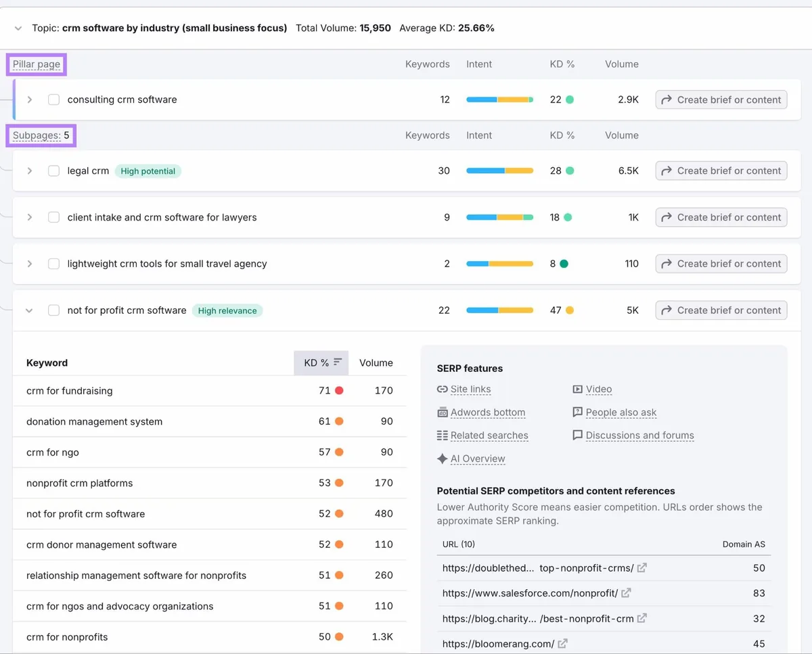Click intent bar of lightweight crm tools row
Screen dimensions: 812x654
[499, 264]
